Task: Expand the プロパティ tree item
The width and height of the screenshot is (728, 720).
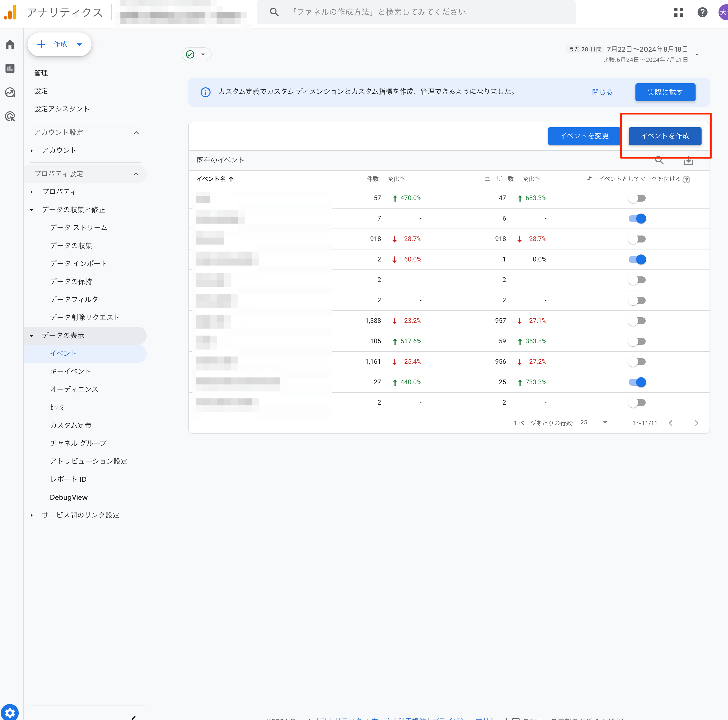Action: (x=31, y=192)
